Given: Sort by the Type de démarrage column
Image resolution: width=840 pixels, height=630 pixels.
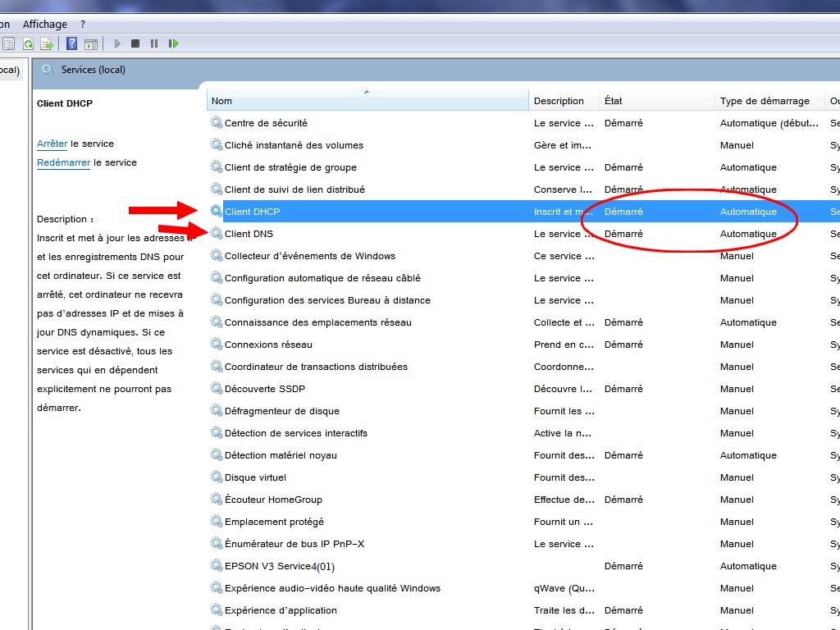Looking at the screenshot, I should (x=764, y=101).
